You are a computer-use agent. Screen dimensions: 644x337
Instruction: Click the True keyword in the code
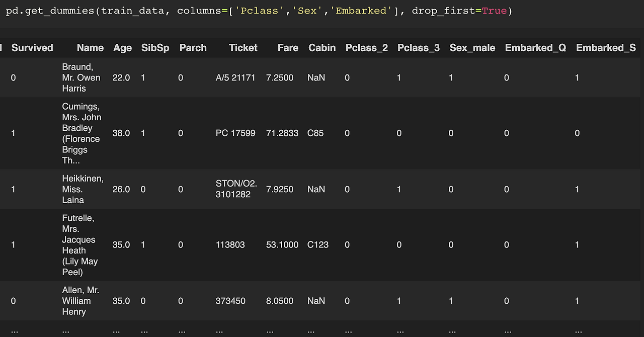point(494,11)
